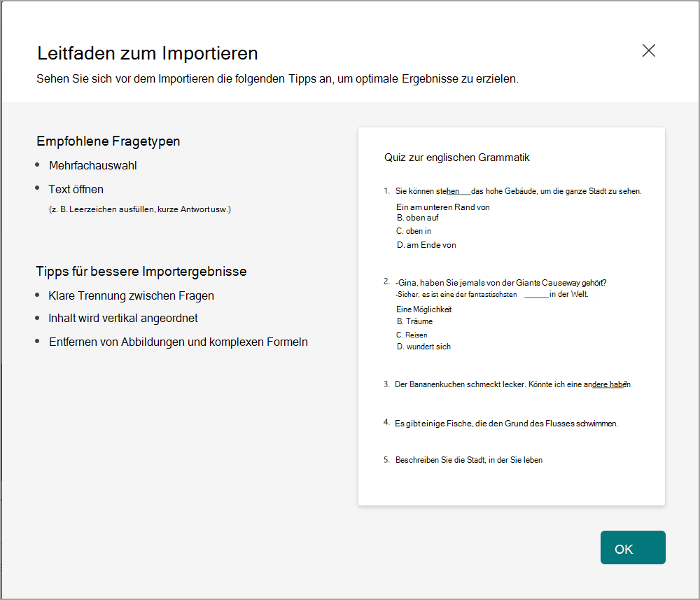700x600 pixels.
Task: Click question 4 'Es gibt einige Fische'
Action: 506,424
